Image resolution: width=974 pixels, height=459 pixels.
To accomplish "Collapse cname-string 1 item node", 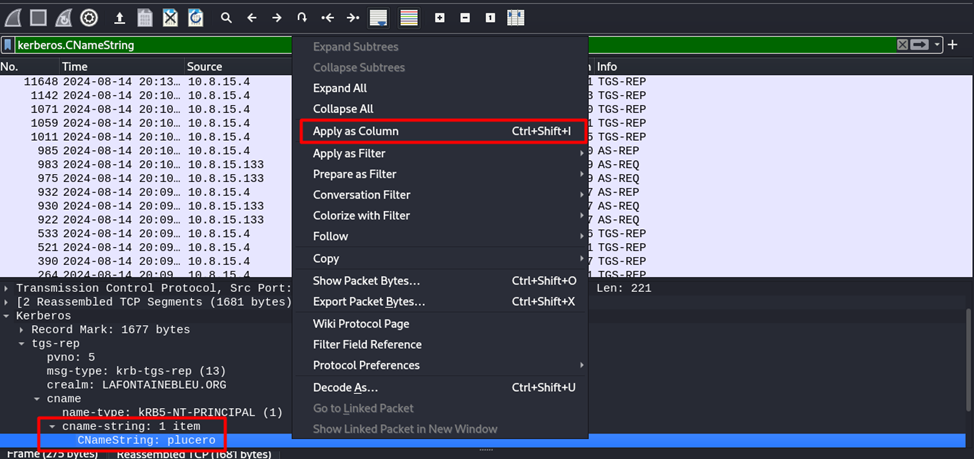I will (53, 427).
